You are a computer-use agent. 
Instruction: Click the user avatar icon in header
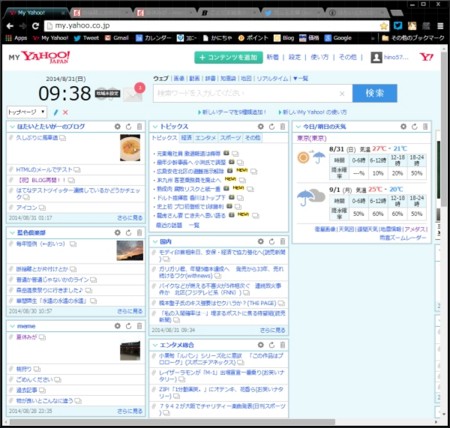[x=376, y=57]
